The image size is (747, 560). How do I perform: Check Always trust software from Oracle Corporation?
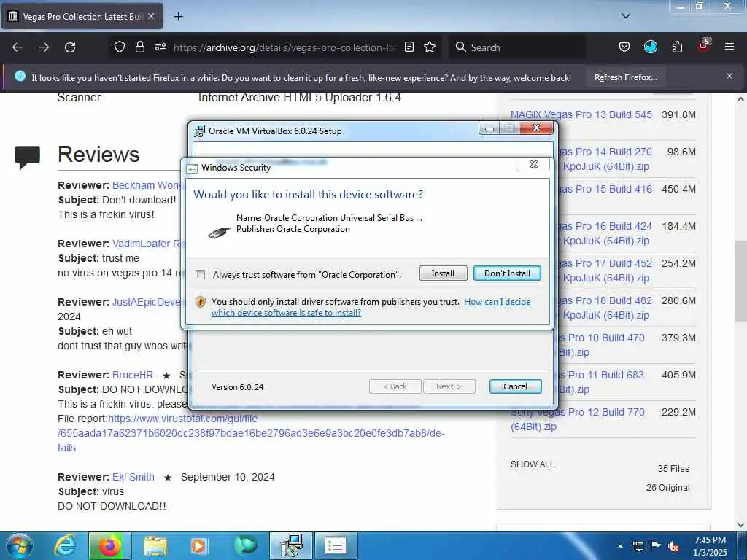pos(200,275)
